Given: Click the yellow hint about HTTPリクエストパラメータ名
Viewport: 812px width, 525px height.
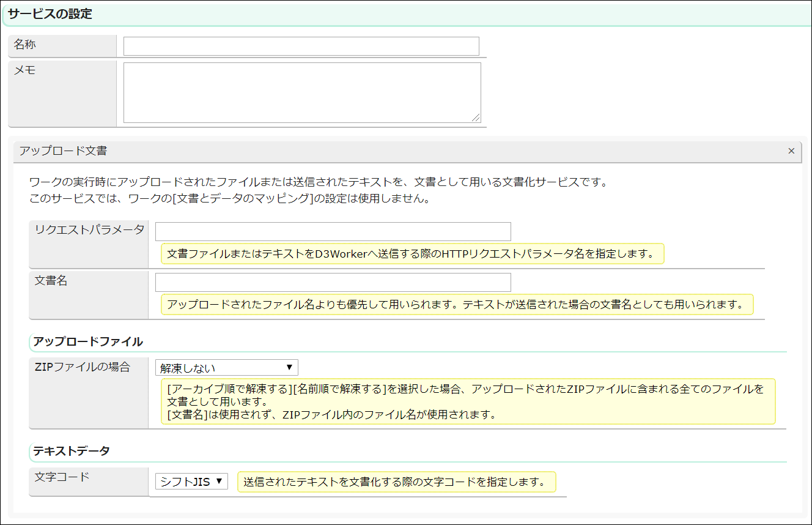Looking at the screenshot, I should tap(413, 253).
